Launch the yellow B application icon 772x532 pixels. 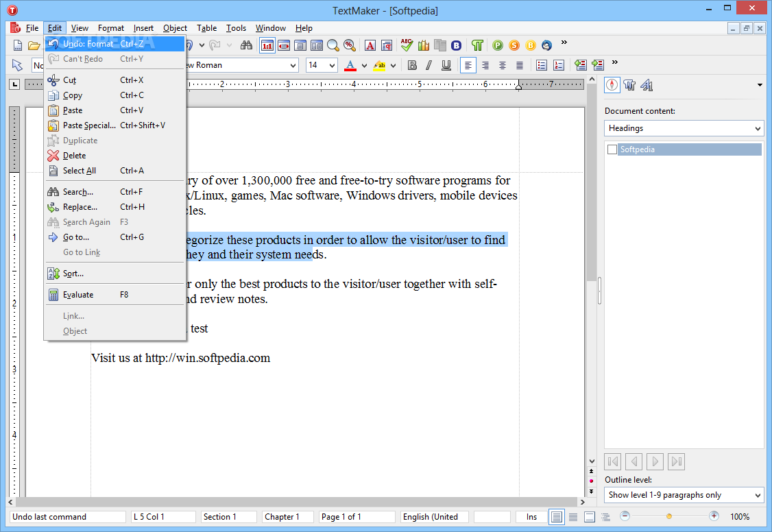point(531,46)
